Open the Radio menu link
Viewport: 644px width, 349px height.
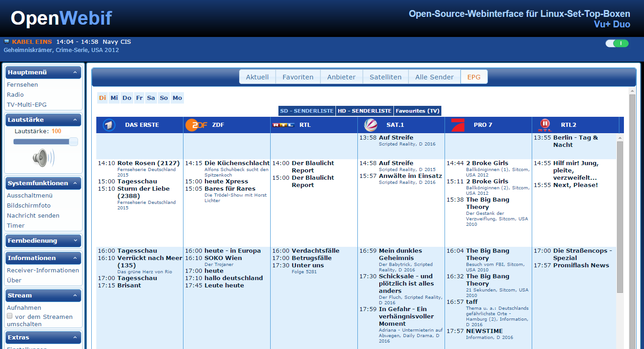15,95
